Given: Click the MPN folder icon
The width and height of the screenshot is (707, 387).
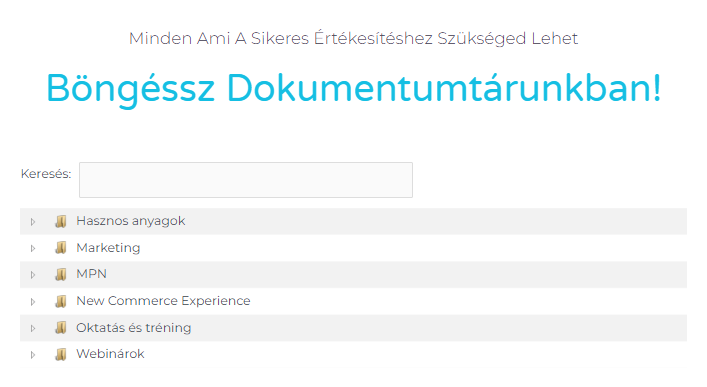Looking at the screenshot, I should pyautogui.click(x=61, y=275).
